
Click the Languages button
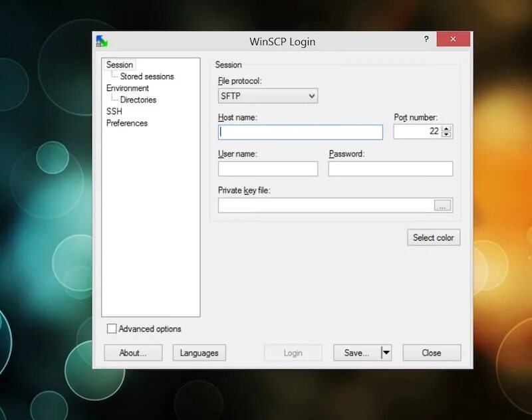199,353
